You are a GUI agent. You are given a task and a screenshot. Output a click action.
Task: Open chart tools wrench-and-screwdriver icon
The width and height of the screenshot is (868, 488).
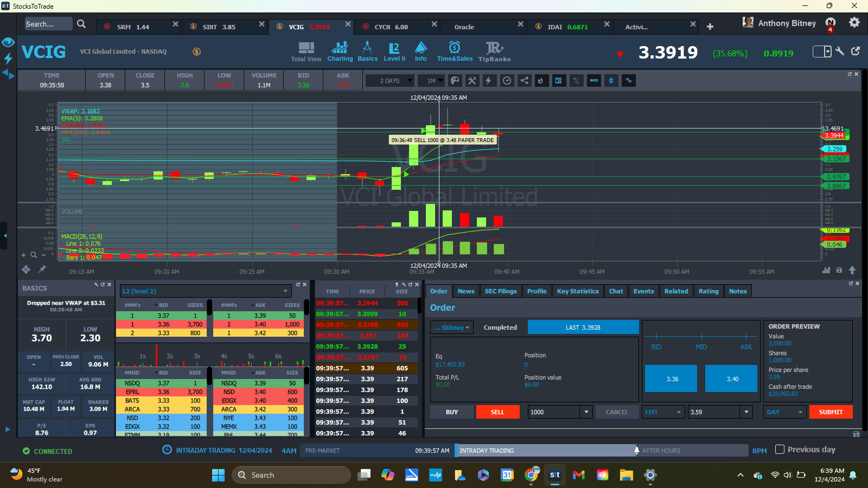pyautogui.click(x=472, y=81)
